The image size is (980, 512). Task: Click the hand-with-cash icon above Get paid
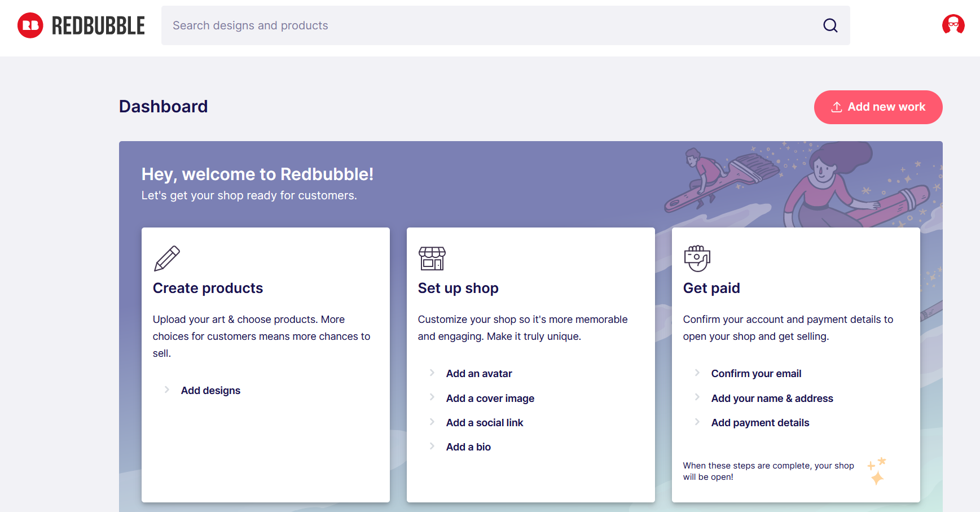[697, 259]
